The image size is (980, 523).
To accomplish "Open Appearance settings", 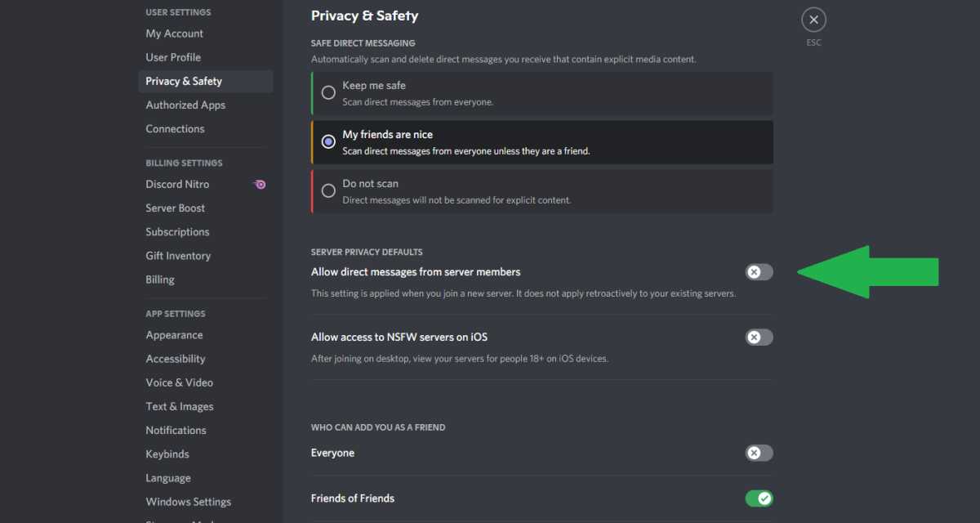I will coord(174,334).
